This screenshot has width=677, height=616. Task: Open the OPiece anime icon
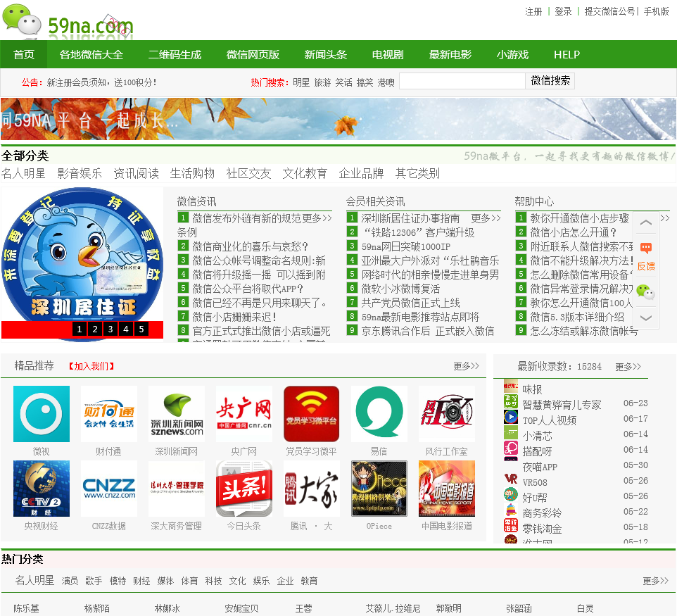(379, 489)
